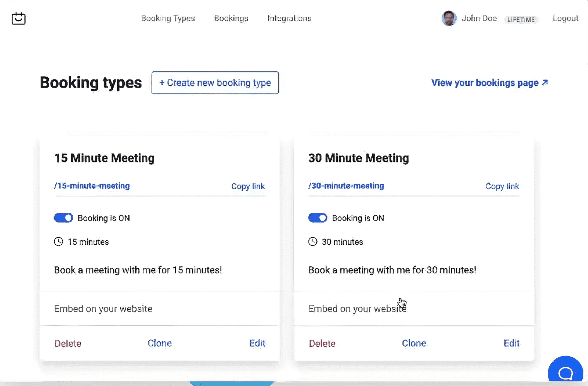Open the /15-minute-meeting link

coord(92,186)
